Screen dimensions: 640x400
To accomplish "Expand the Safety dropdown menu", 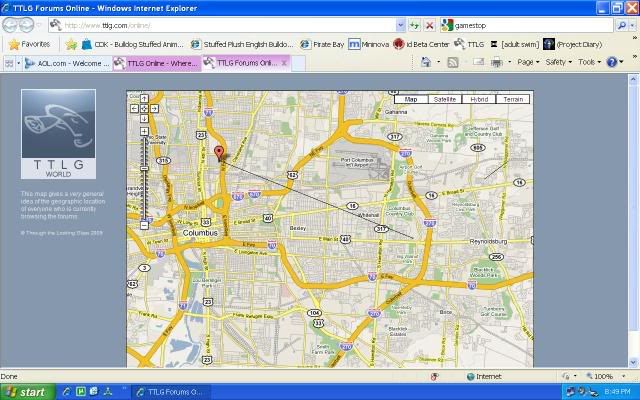I will [558, 62].
